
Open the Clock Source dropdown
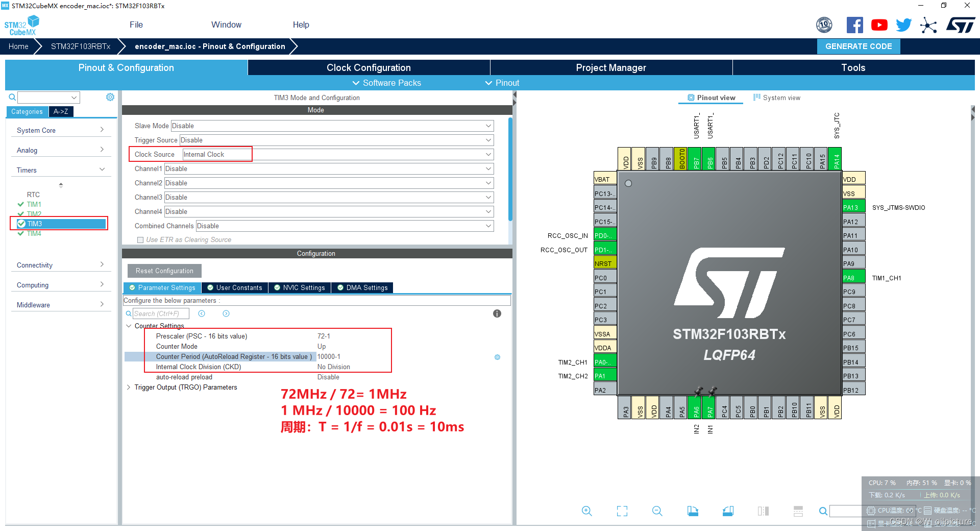tap(338, 154)
